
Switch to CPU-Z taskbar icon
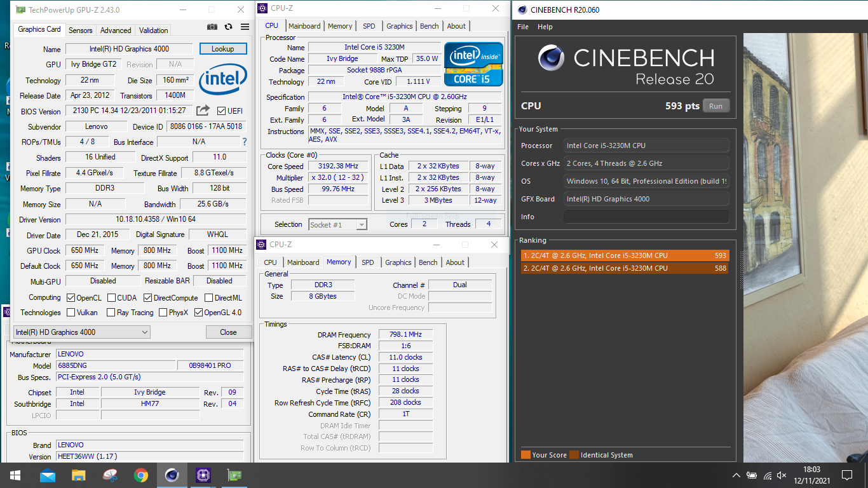[203, 475]
